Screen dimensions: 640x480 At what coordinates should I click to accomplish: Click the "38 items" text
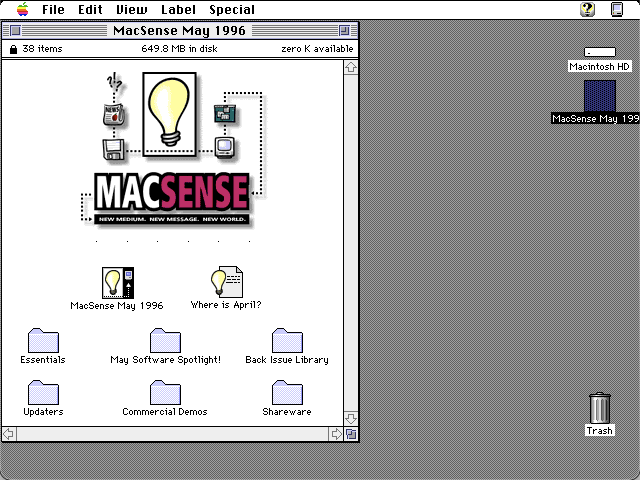42,49
